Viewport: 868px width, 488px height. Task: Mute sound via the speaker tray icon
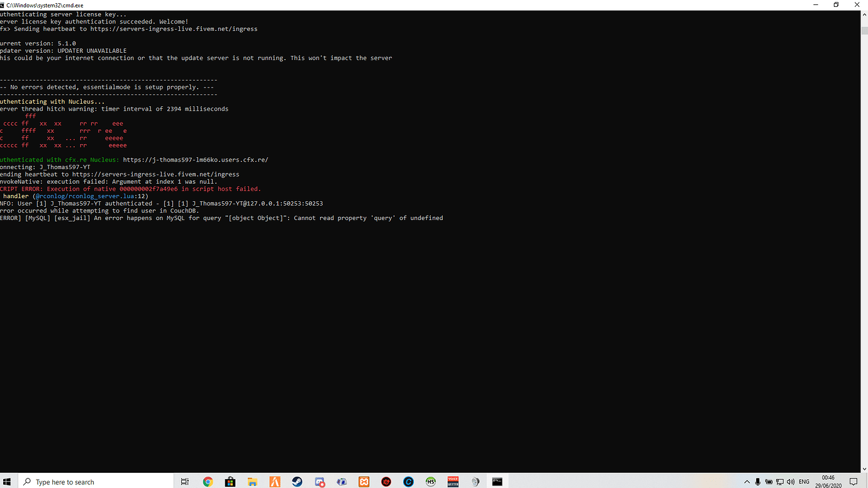(791, 481)
